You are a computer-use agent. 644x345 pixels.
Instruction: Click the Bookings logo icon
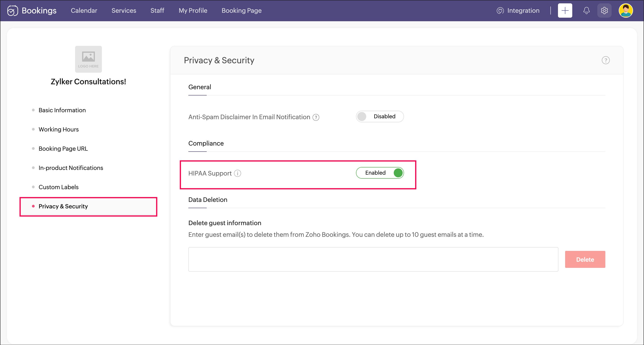[x=13, y=11]
